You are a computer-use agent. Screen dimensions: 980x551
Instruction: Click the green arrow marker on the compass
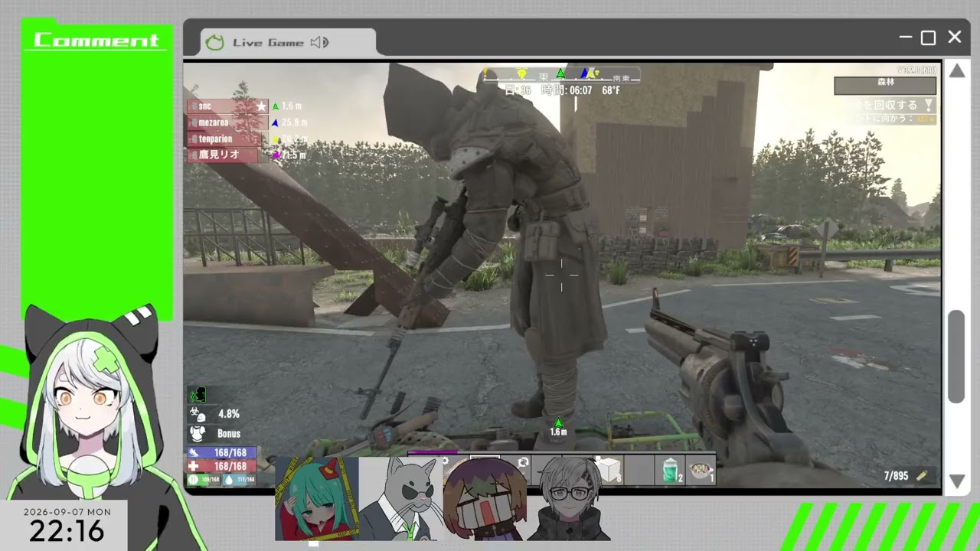(560, 73)
